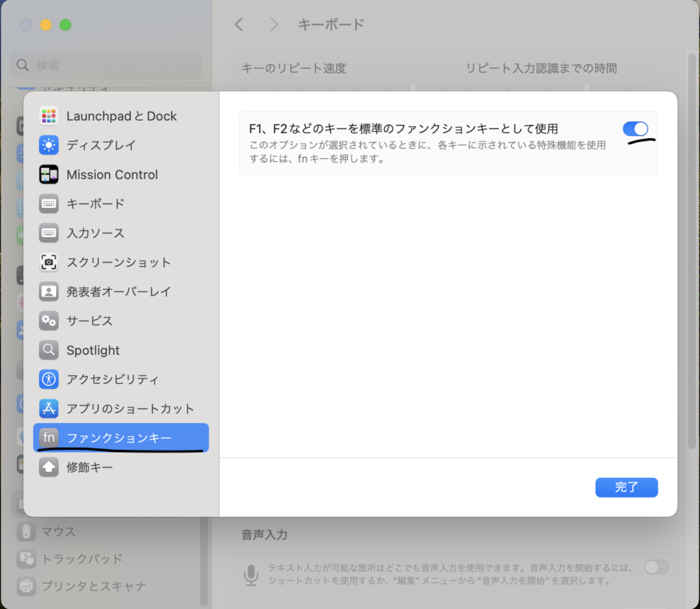Click the 検索 search field
The height and width of the screenshot is (609, 700).
point(106,66)
